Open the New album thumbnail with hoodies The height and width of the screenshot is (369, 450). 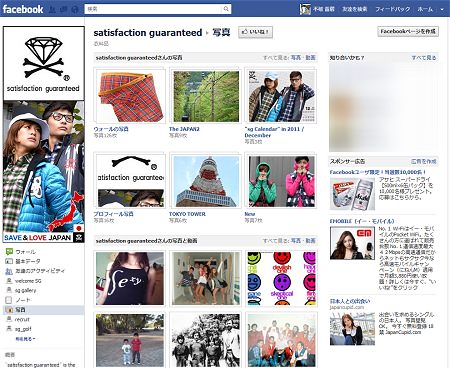(x=281, y=181)
